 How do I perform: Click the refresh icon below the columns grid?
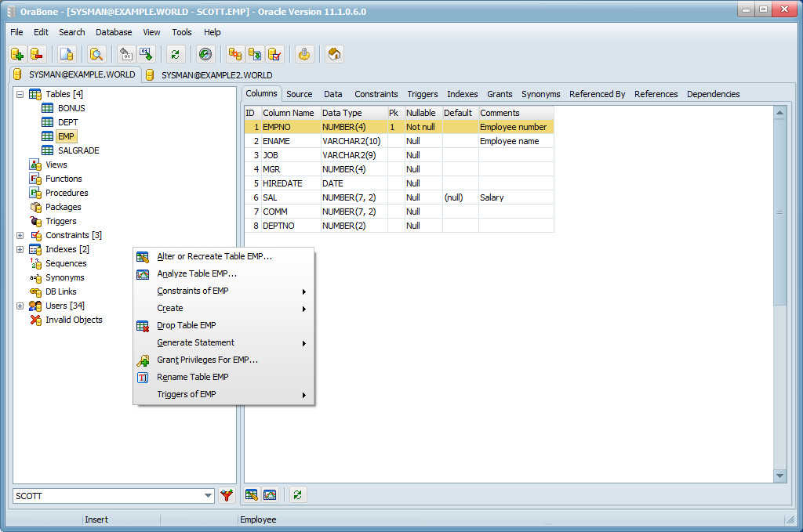(x=297, y=494)
